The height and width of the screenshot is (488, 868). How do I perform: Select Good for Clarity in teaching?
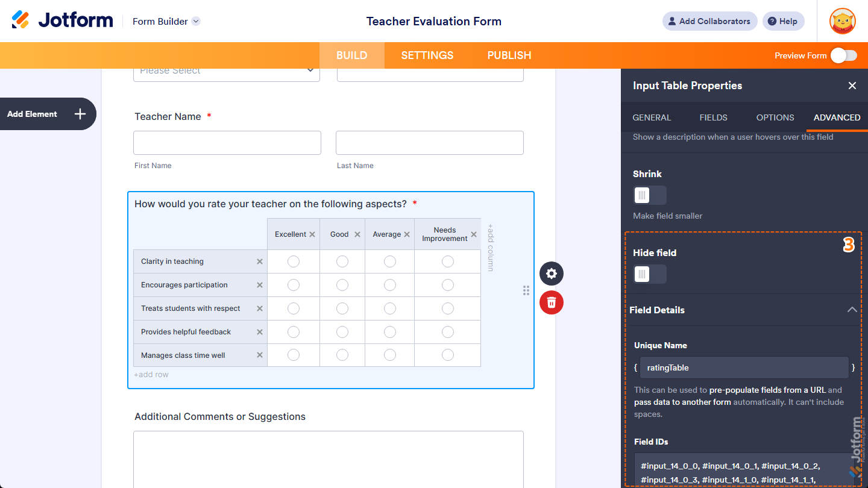pos(342,261)
